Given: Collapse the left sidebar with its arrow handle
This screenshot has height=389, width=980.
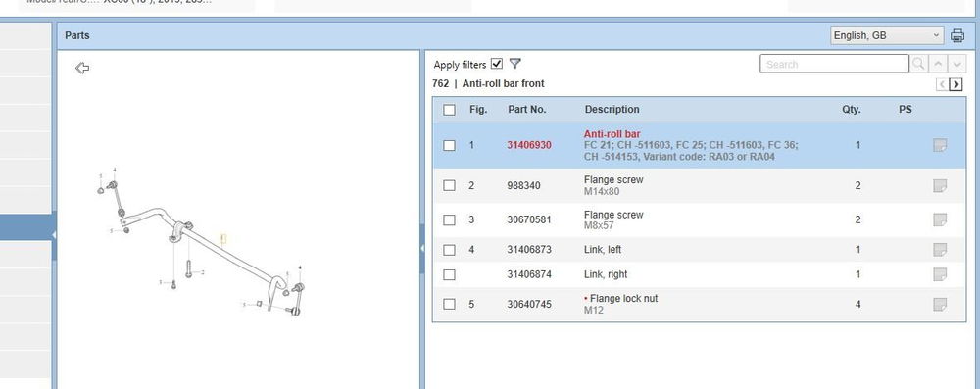Looking at the screenshot, I should point(54,235).
